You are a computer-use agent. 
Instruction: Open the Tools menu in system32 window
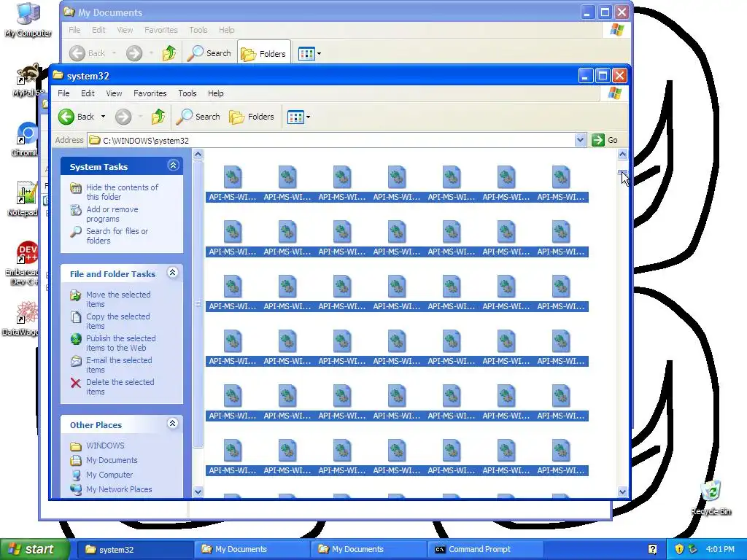click(x=187, y=93)
